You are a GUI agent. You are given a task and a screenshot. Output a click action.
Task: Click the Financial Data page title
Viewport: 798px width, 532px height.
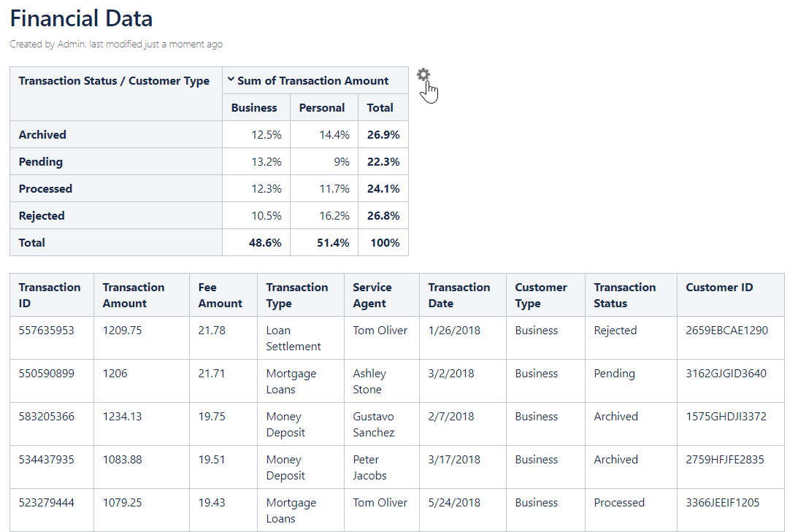[x=82, y=18]
